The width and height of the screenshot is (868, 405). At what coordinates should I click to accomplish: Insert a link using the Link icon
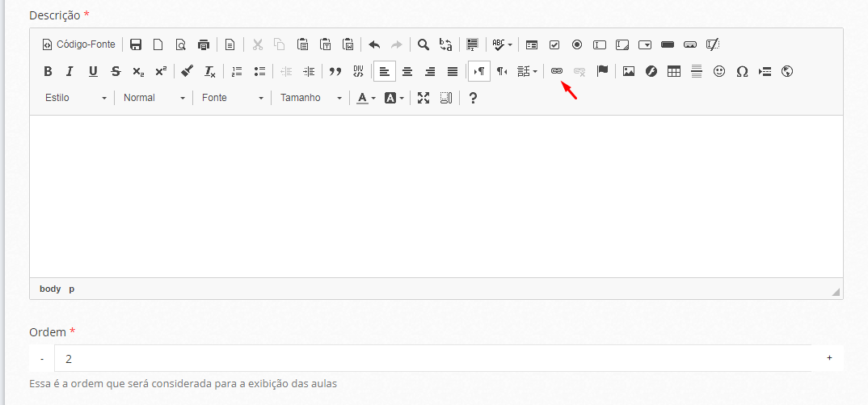[x=556, y=71]
